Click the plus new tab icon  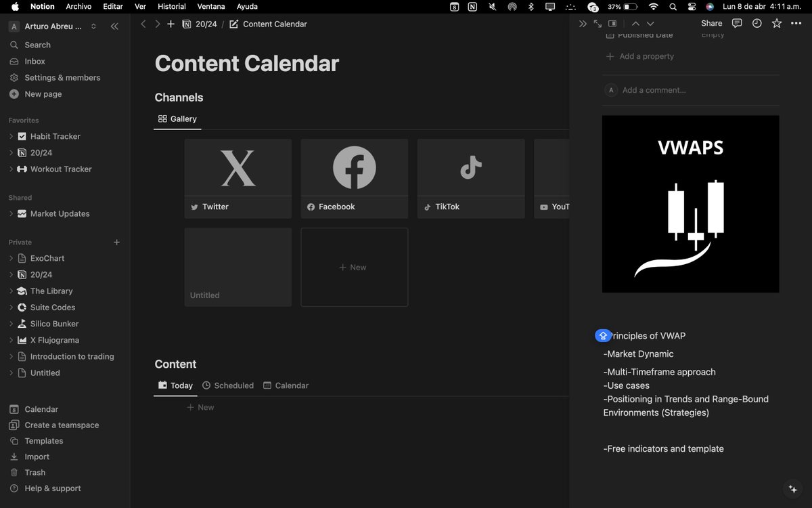[171, 24]
